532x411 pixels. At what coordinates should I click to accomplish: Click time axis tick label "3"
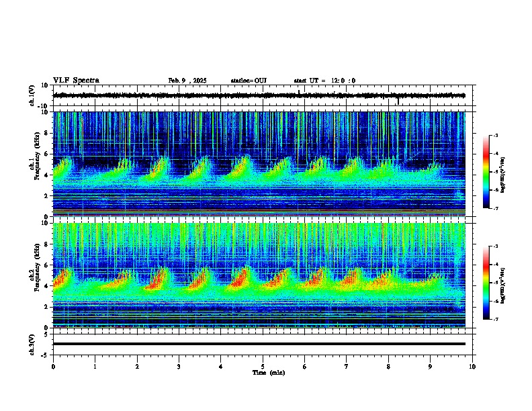point(179,367)
